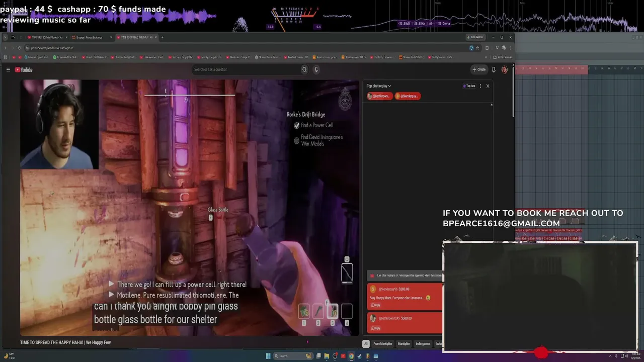Open the @bethbrown super chat chip
The height and width of the screenshot is (362, 644).
tap(380, 96)
